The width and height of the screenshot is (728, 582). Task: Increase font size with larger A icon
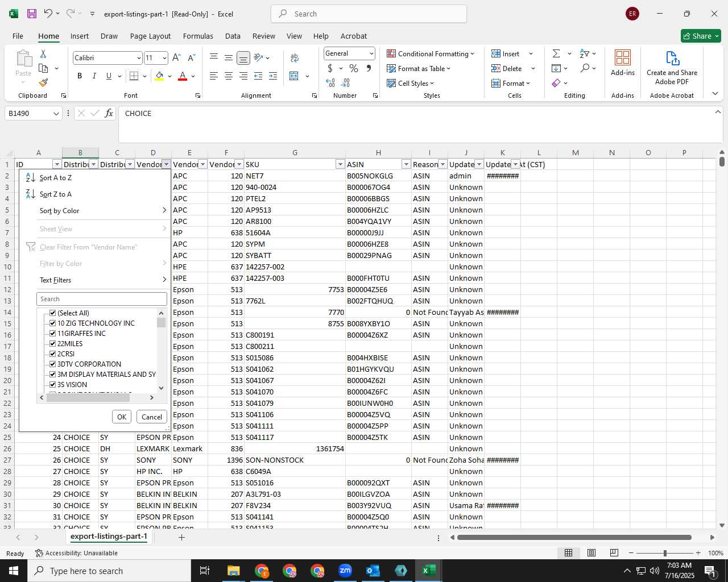[176, 57]
